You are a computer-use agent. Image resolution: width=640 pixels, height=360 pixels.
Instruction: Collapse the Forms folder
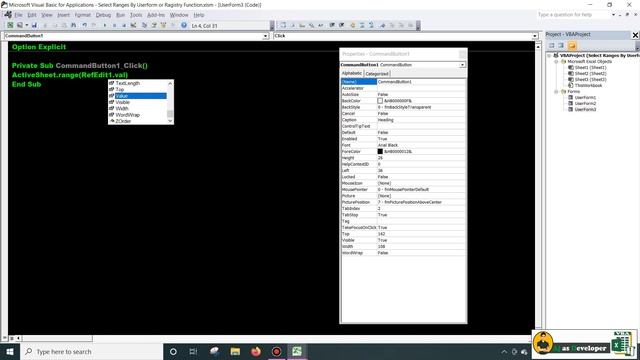tap(556, 92)
